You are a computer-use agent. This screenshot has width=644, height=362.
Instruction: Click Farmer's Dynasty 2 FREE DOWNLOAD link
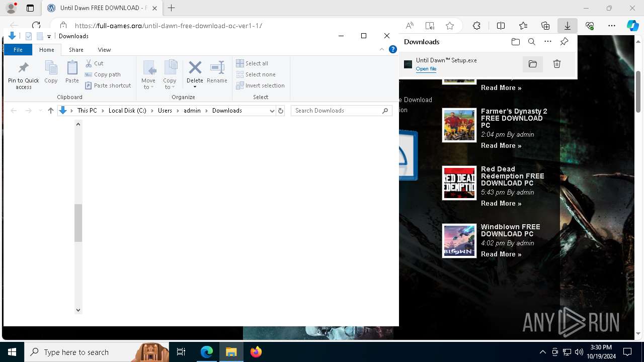tap(514, 118)
